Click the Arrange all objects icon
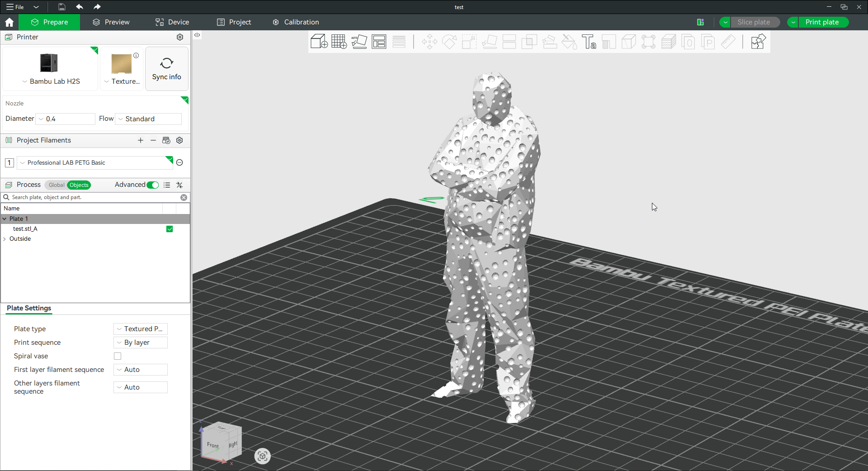This screenshot has height=471, width=868. (x=379, y=42)
